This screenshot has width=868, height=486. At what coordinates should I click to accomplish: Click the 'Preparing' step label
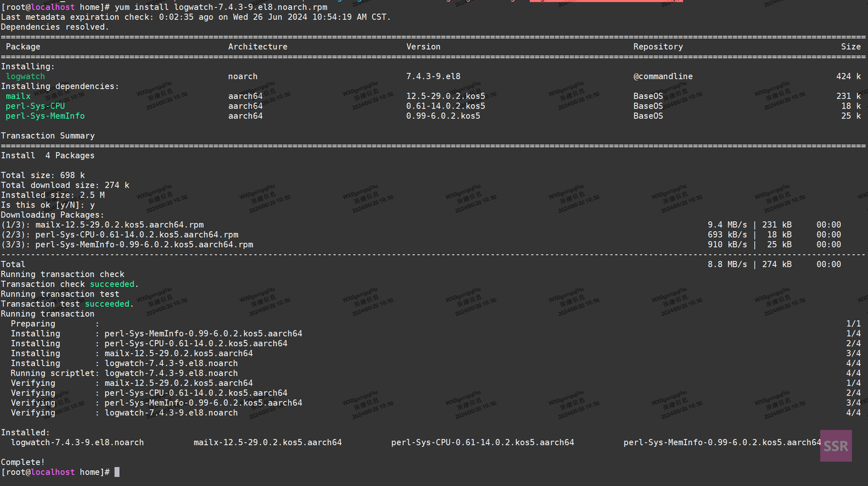click(33, 324)
